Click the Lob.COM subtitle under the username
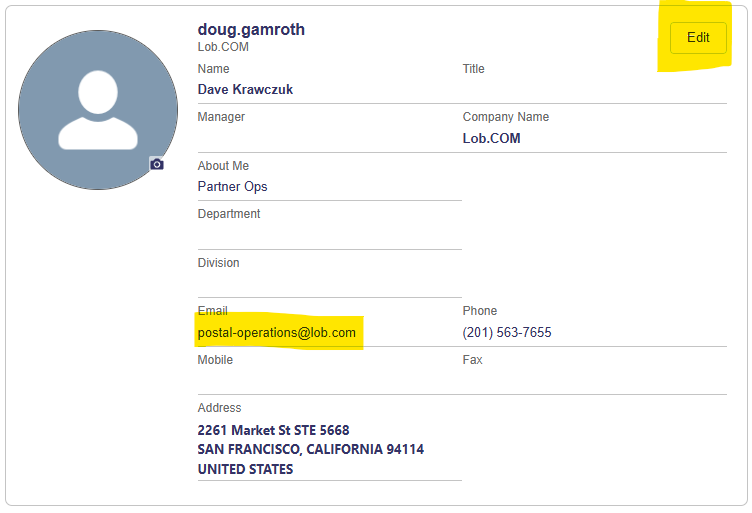Image resolution: width=752 pixels, height=513 pixels. coord(223,47)
